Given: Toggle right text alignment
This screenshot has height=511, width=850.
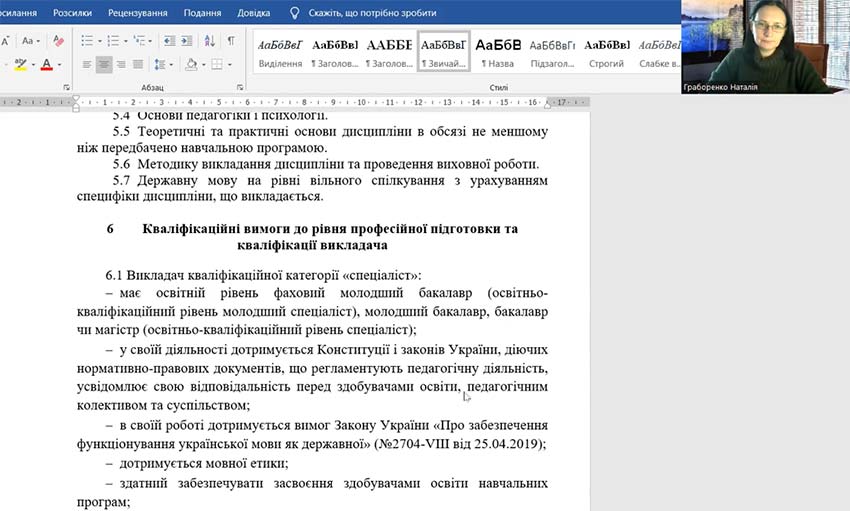Looking at the screenshot, I should (x=121, y=65).
